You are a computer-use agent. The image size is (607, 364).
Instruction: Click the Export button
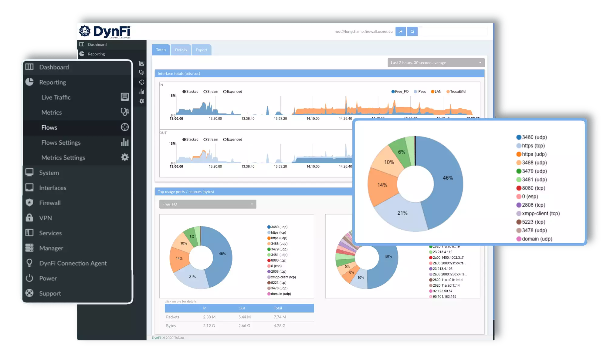click(201, 50)
